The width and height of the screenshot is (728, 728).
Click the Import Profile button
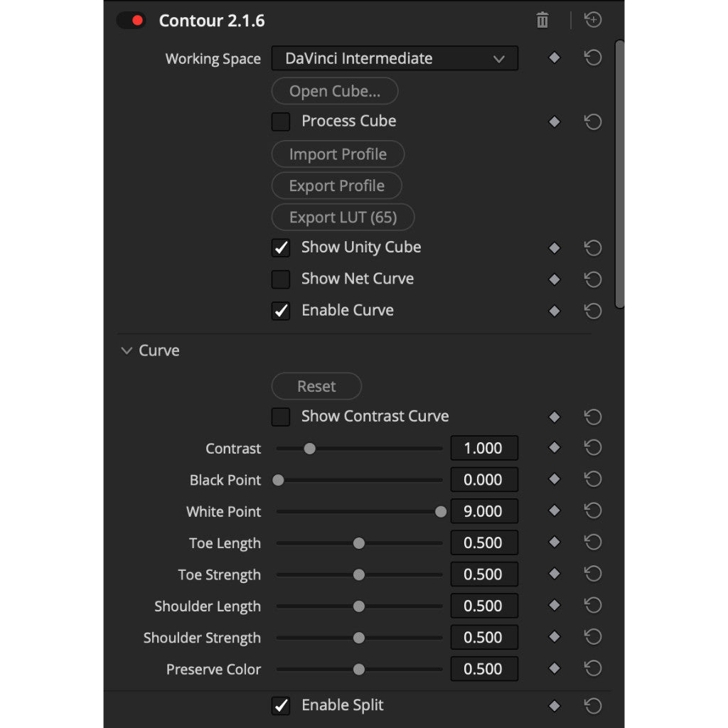coord(338,154)
